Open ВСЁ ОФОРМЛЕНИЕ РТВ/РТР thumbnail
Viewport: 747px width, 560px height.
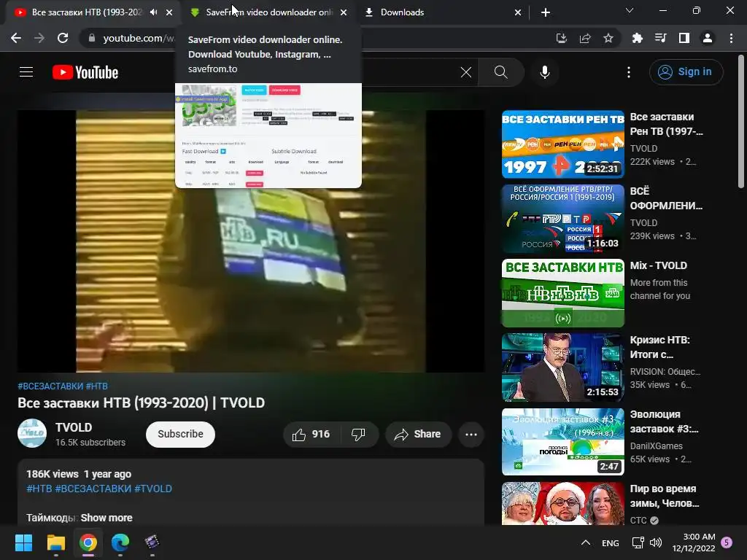[562, 219]
